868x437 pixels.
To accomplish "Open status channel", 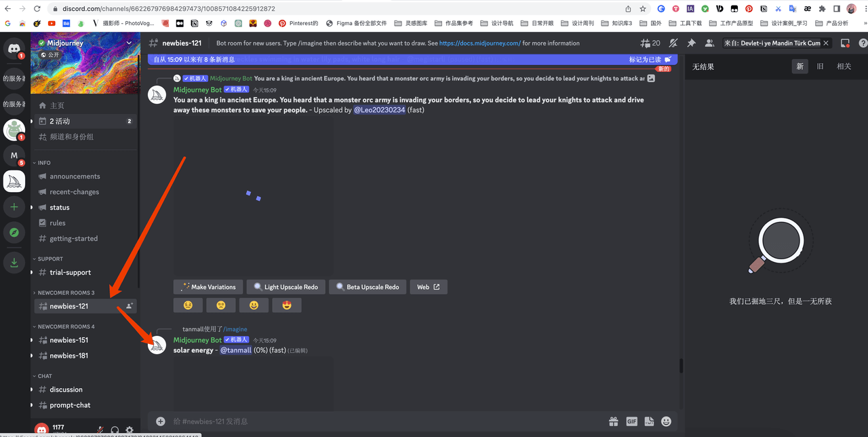I will pyautogui.click(x=85, y=208).
